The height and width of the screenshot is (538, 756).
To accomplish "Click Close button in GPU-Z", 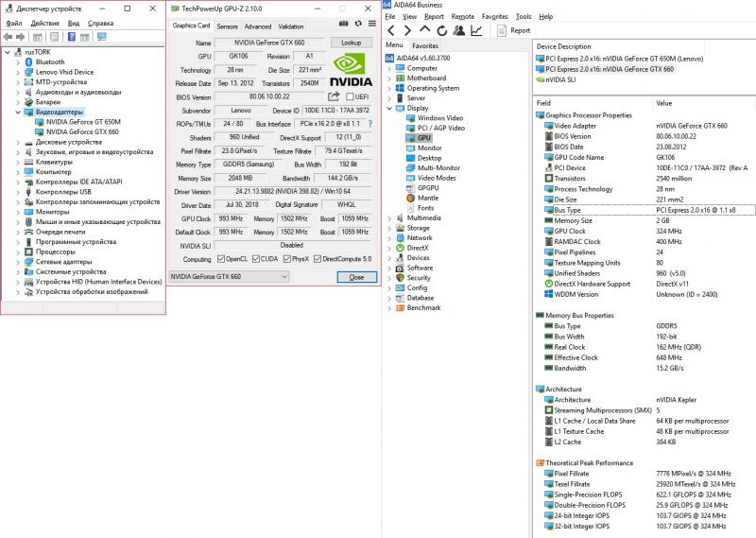I will [356, 277].
